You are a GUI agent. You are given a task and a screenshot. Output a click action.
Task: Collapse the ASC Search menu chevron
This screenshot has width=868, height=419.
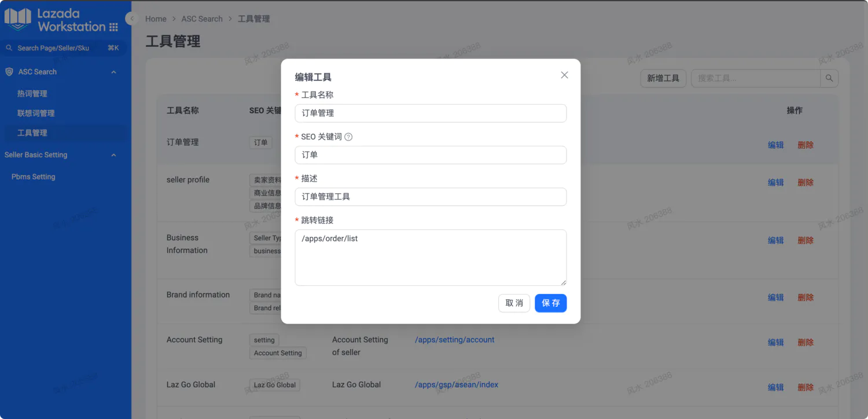pos(113,72)
